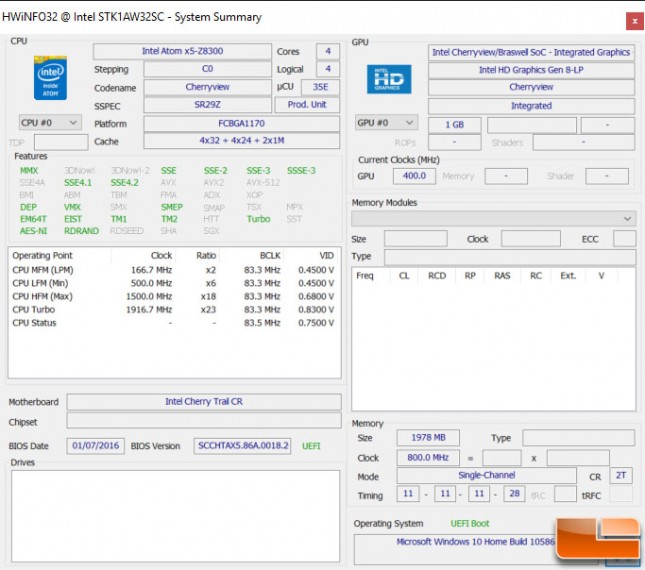Click the AES-NI feature label
The image size is (645, 570).
point(33,231)
